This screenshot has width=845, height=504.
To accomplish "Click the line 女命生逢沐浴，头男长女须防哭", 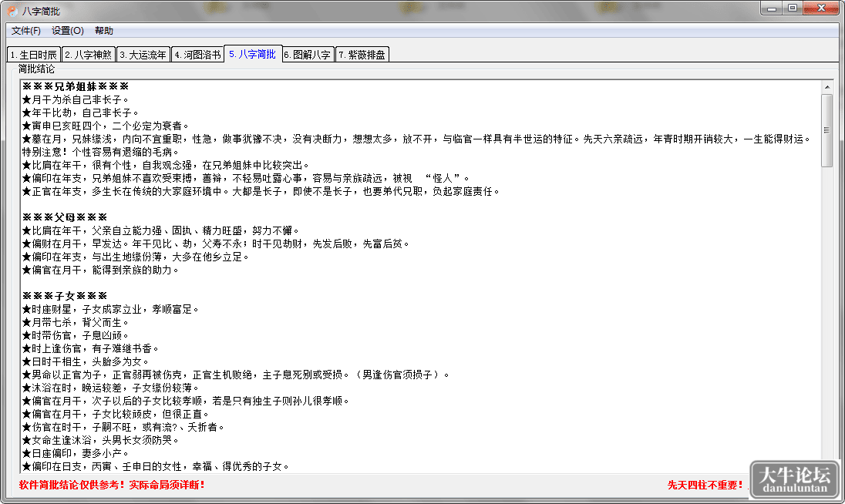I will coord(100,441).
